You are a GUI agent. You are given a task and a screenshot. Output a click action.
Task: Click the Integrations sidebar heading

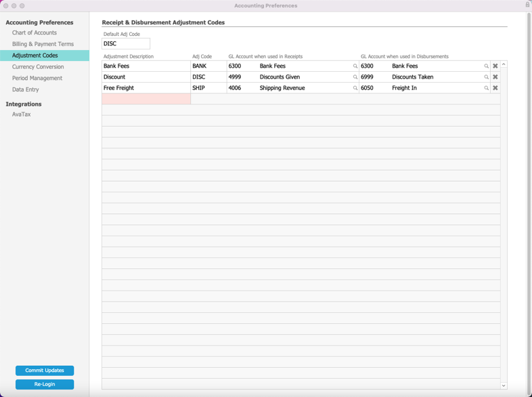tap(24, 104)
